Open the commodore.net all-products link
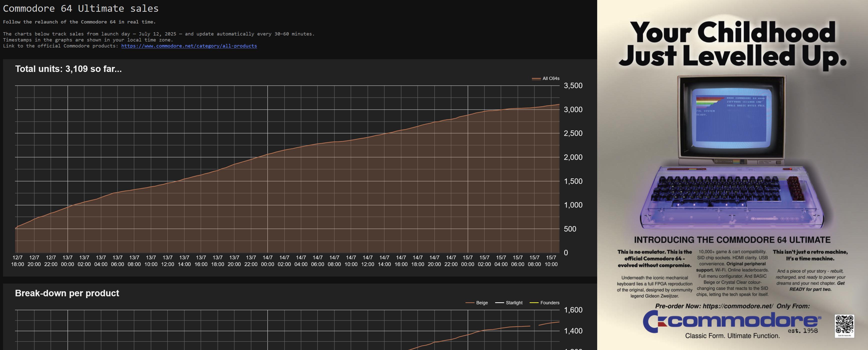 pyautogui.click(x=189, y=46)
